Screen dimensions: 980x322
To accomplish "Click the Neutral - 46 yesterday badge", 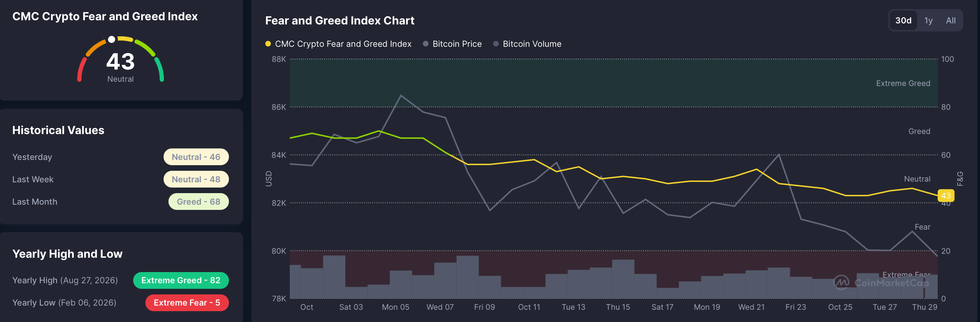I will pos(196,157).
